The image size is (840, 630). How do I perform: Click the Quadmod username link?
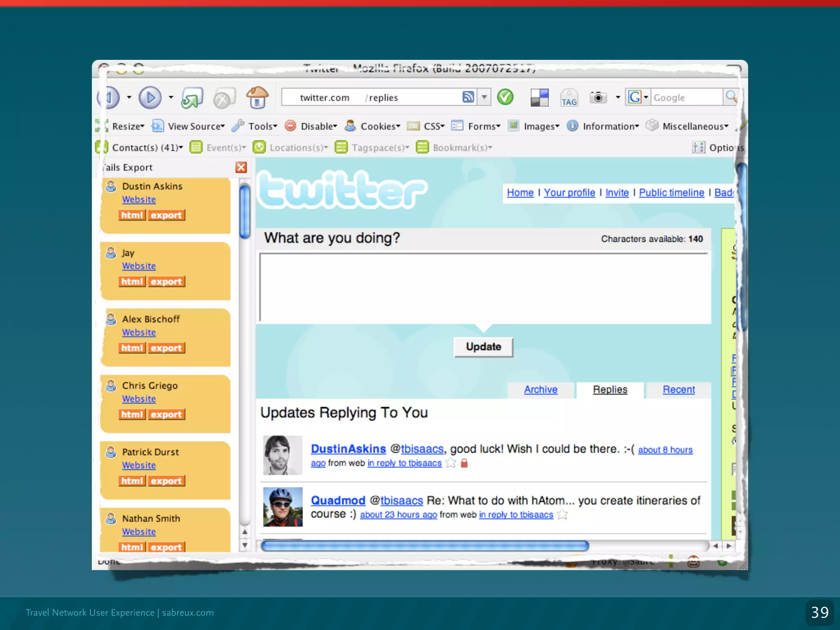point(338,500)
